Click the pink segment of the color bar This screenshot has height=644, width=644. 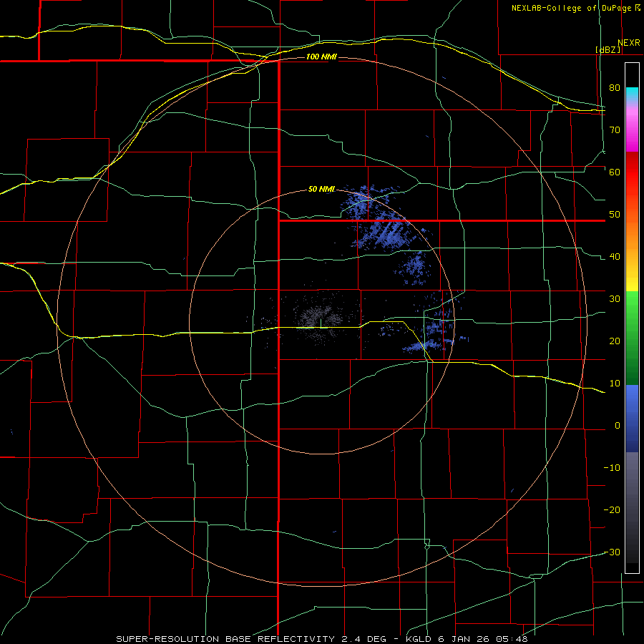point(632,128)
